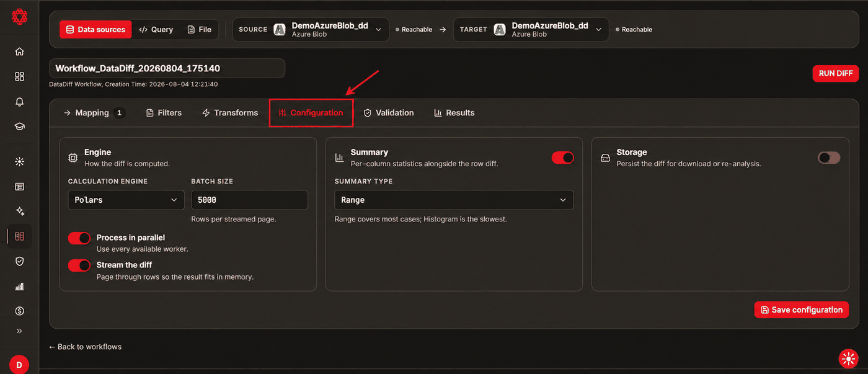Toggle Process in parallel switch
This screenshot has width=868, height=374.
point(79,238)
